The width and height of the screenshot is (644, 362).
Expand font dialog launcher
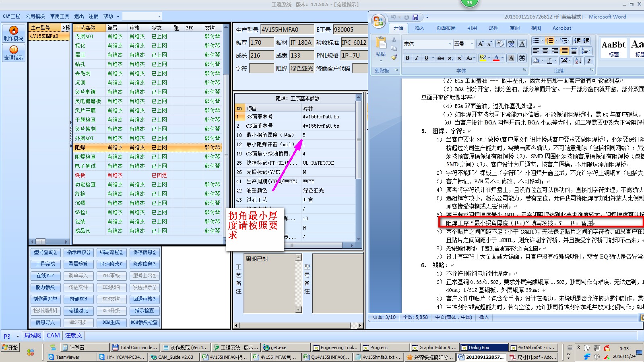point(525,70)
